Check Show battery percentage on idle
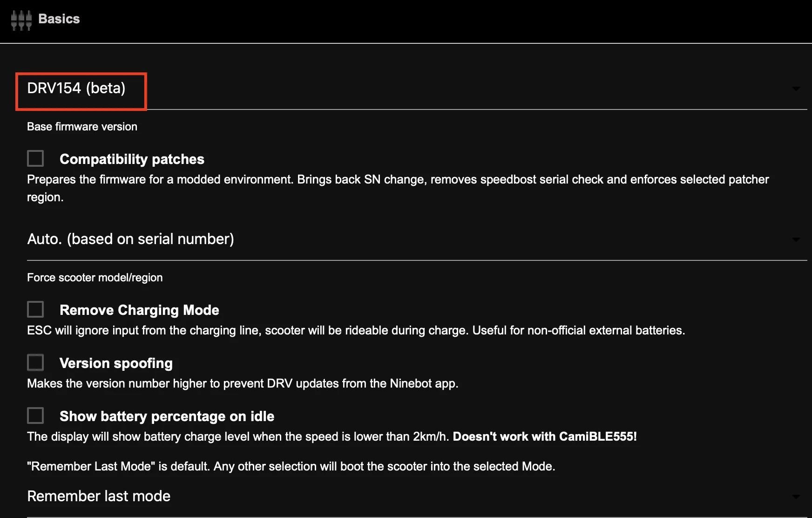The width and height of the screenshot is (812, 518). pyautogui.click(x=35, y=415)
